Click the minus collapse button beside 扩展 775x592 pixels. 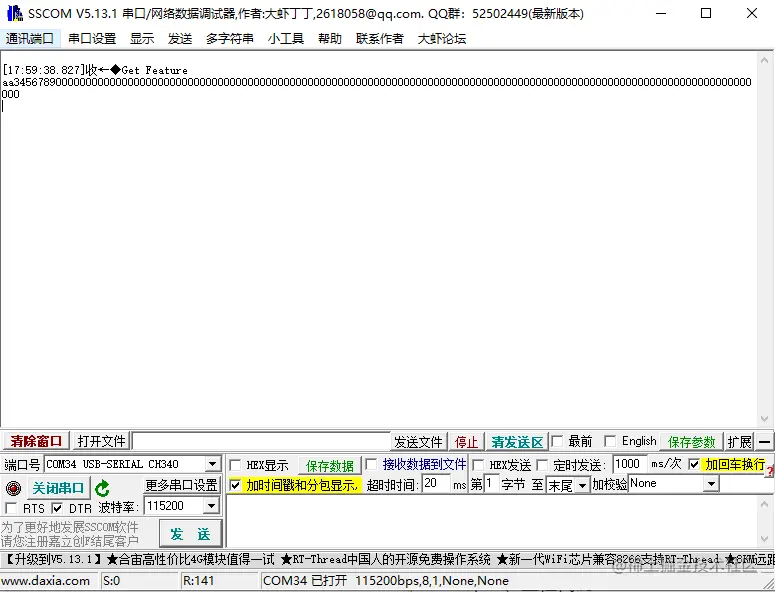click(x=765, y=441)
